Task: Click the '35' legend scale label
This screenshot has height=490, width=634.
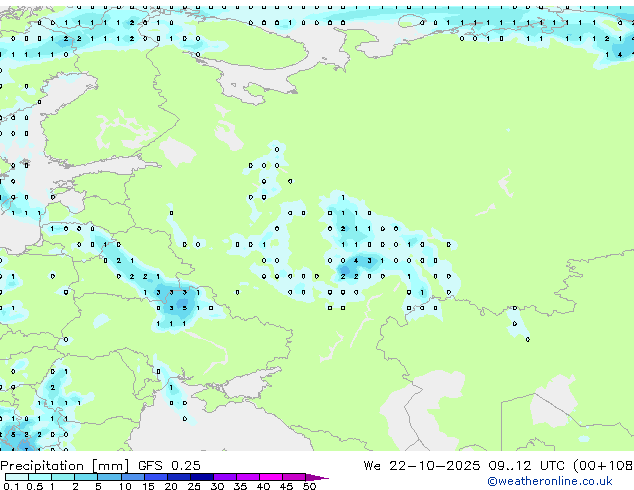Action: click(240, 486)
